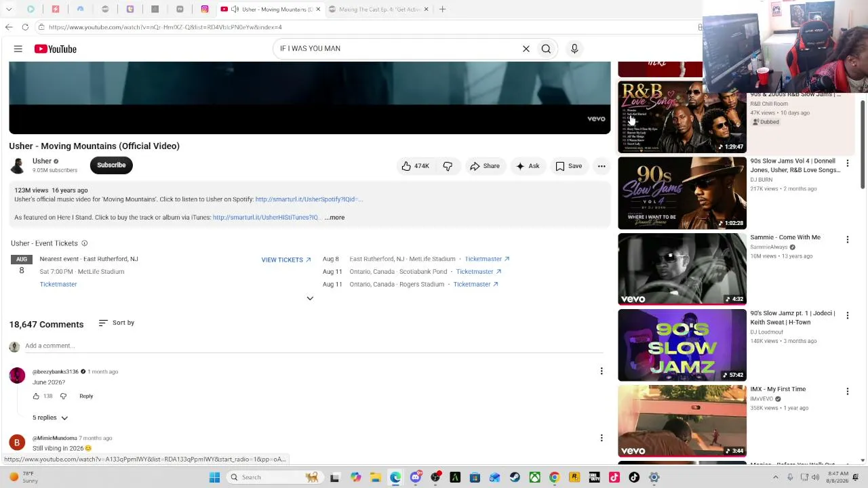Open Steam from the taskbar

point(515,477)
